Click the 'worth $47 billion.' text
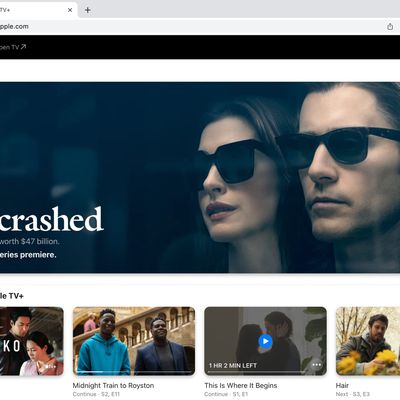The width and height of the screenshot is (400, 400). click(29, 241)
